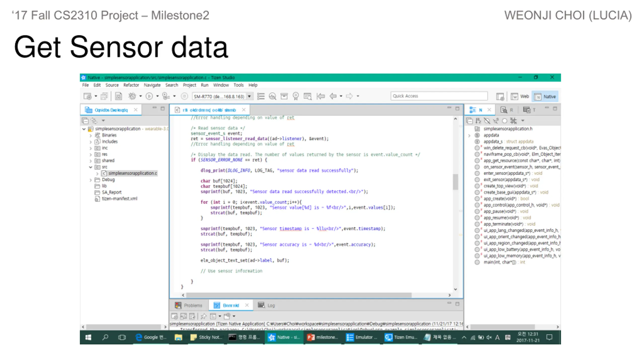The image size is (644, 362).
Task: Toggle Hide Static Members in Outline panel
Action: [496, 121]
